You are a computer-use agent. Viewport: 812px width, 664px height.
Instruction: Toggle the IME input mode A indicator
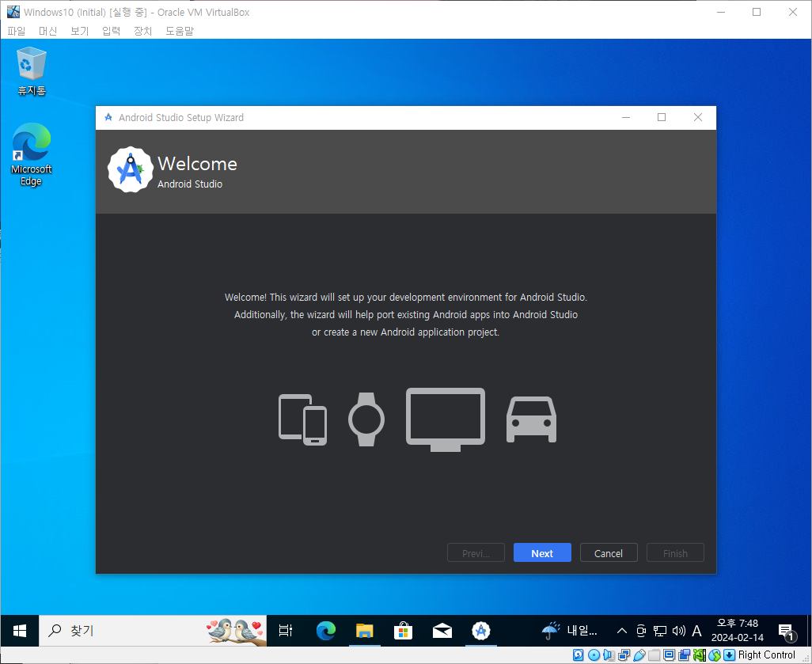[696, 630]
